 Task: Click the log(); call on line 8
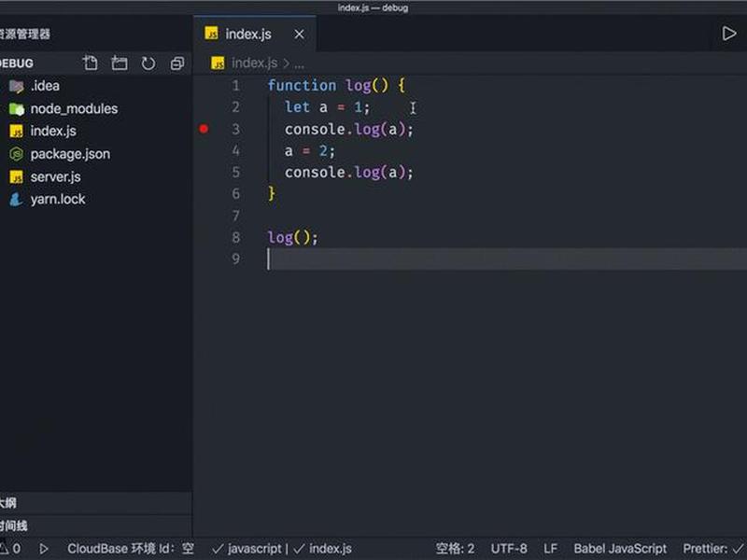[292, 237]
